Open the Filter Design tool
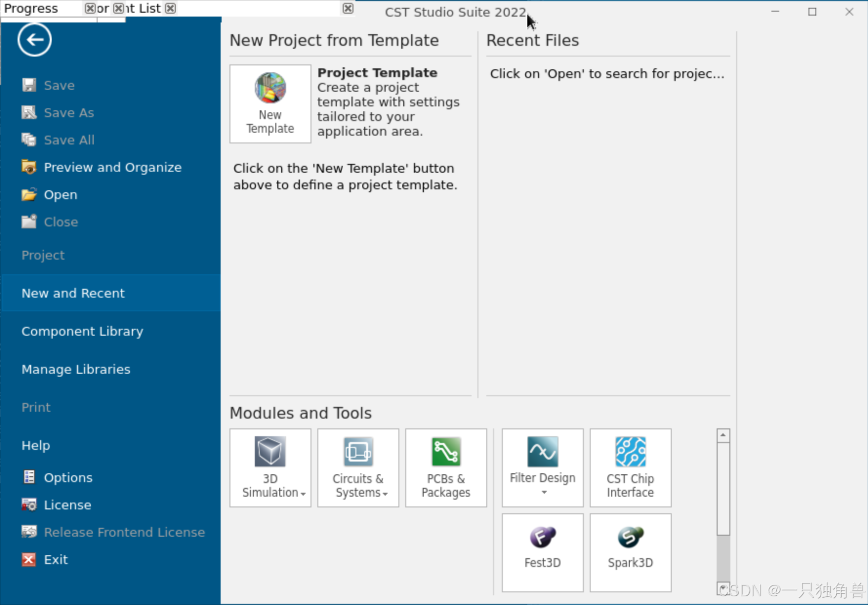This screenshot has height=605, width=868. point(542,468)
